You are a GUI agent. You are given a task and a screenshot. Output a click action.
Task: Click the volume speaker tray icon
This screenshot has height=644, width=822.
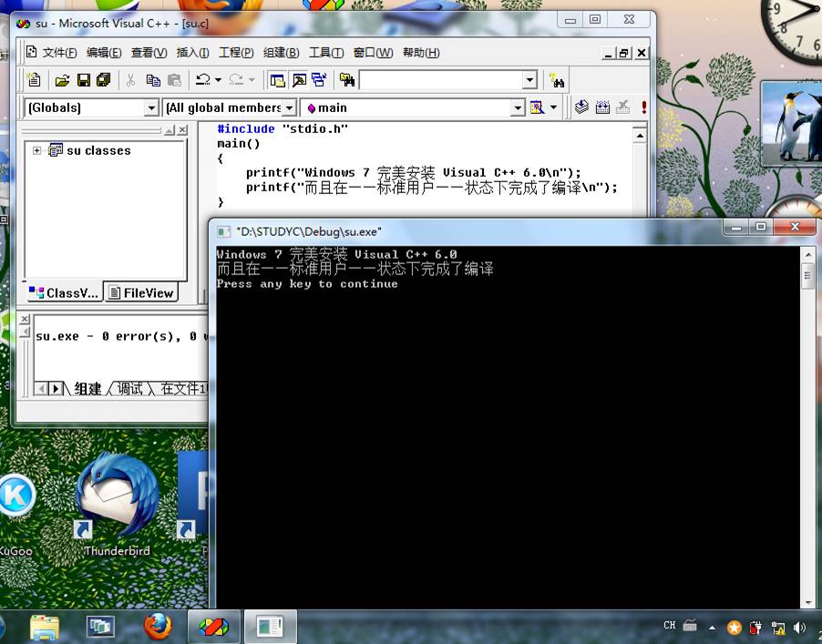800,628
